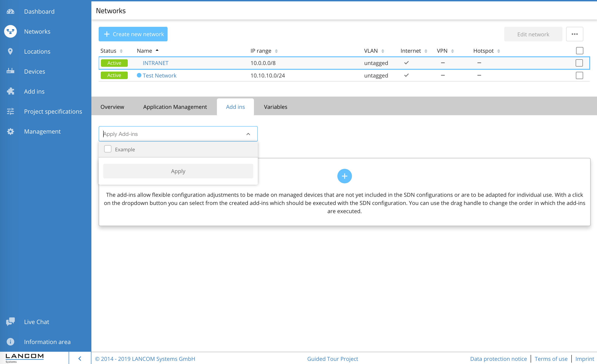Open the Application Management tab
The height and width of the screenshot is (364, 597).
175,107
